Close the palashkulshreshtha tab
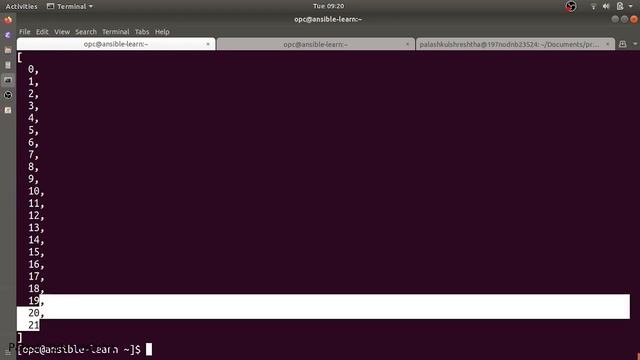640x360 pixels. (x=607, y=44)
